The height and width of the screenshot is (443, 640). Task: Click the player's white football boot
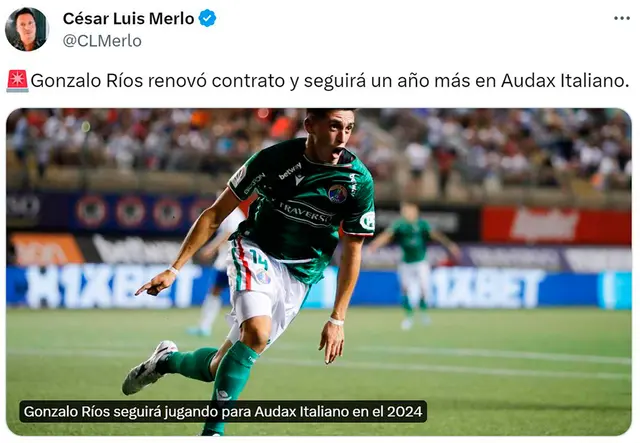(x=149, y=367)
